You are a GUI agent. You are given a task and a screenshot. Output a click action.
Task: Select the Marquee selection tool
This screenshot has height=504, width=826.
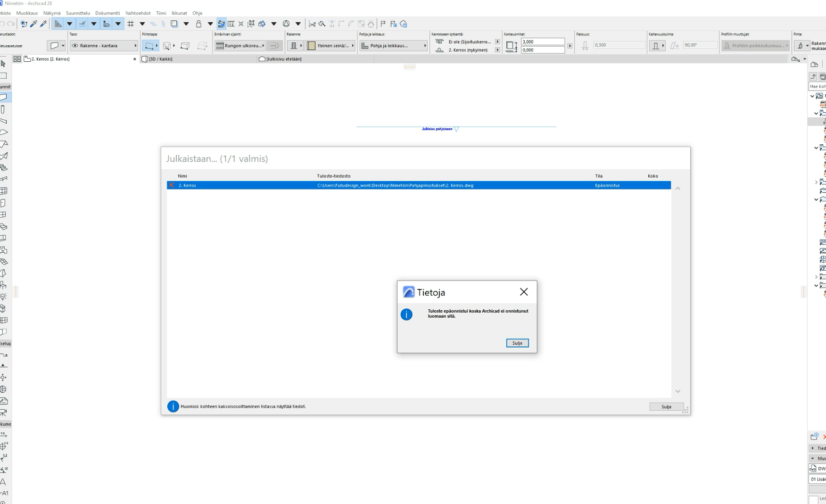tap(4, 75)
